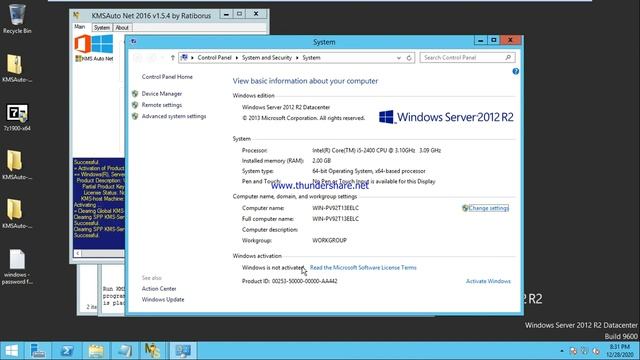Switch to the System window taskbar button
This screenshot has width=640, height=360.
tap(183, 351)
